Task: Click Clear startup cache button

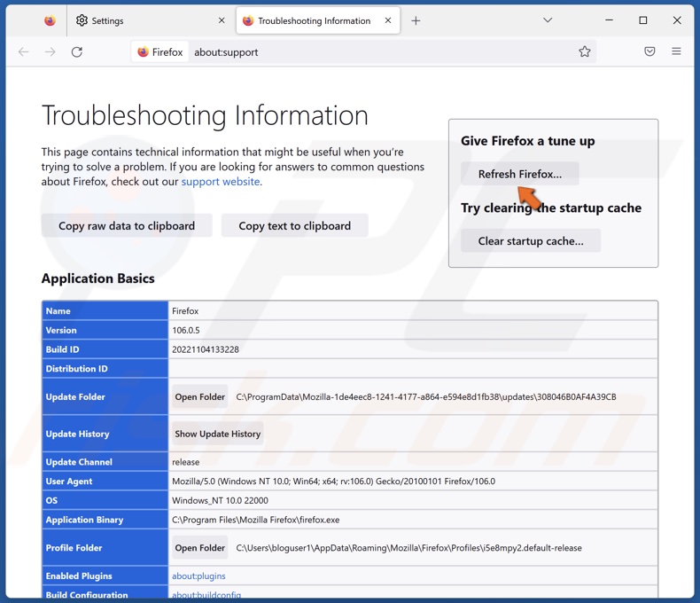Action: tap(531, 240)
